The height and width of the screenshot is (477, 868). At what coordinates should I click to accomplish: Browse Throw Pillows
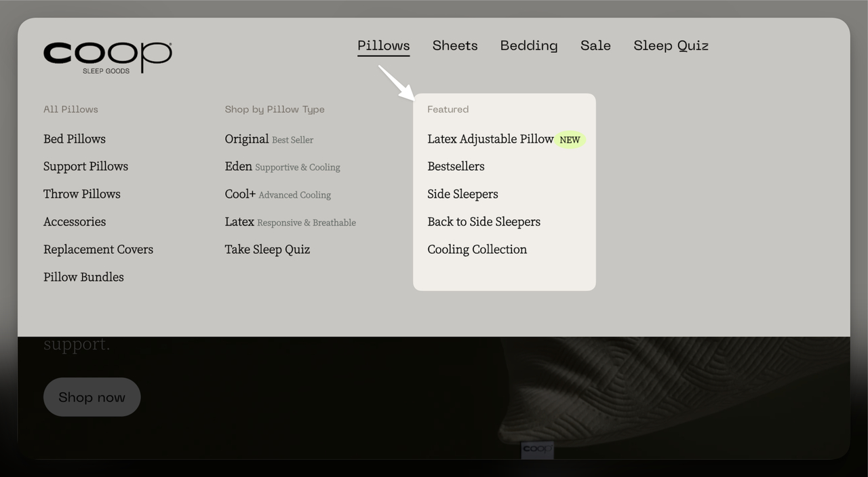(x=81, y=194)
